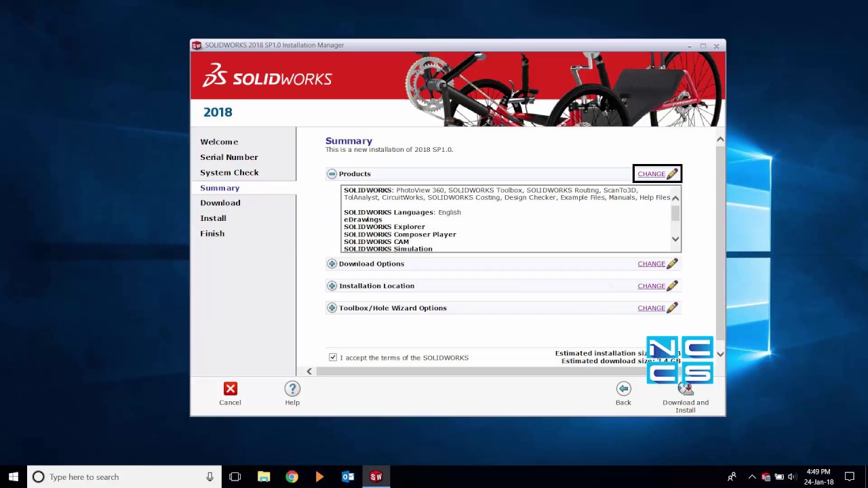
Task: Close the Installation Manager window
Action: (x=716, y=46)
